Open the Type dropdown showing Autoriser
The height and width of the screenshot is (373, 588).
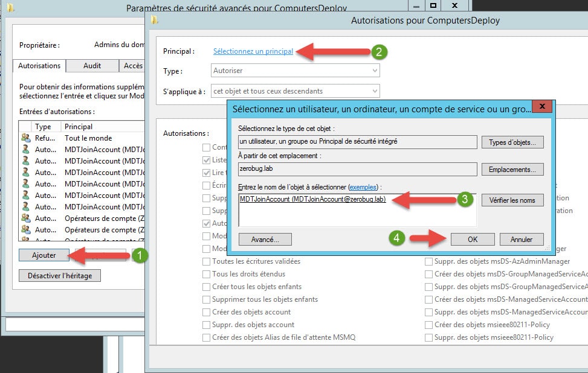coord(295,71)
